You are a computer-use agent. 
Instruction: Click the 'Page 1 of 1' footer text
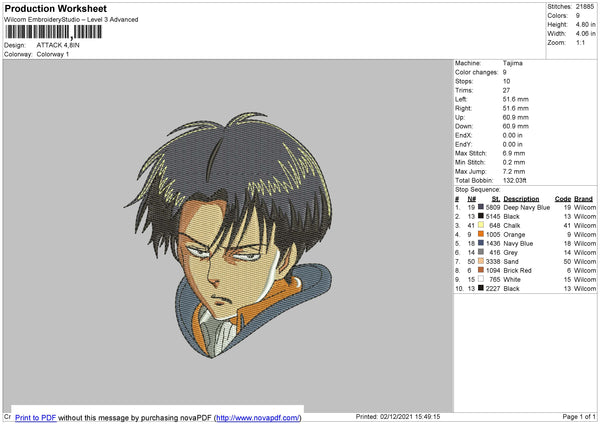579,417
